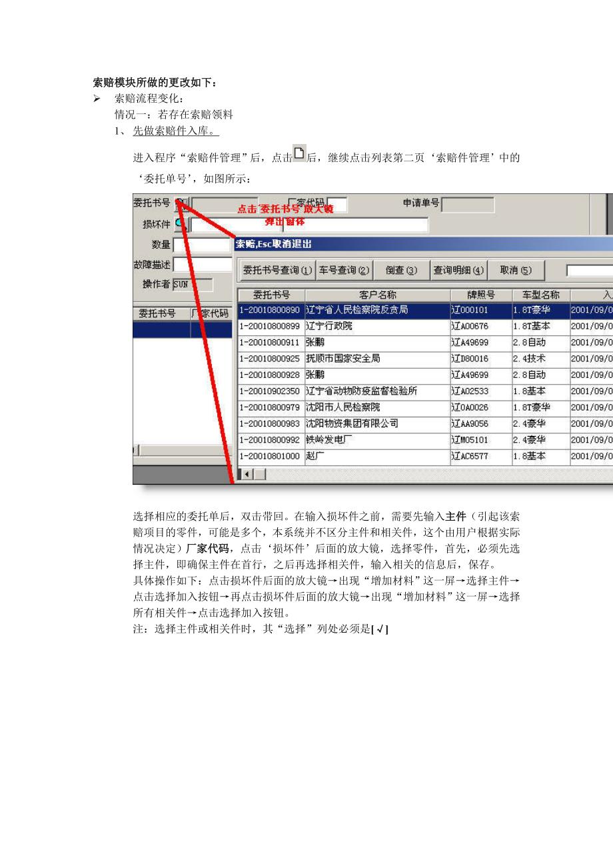
Task: Click the magnifier icon beside 委托书号
Action: [182, 203]
